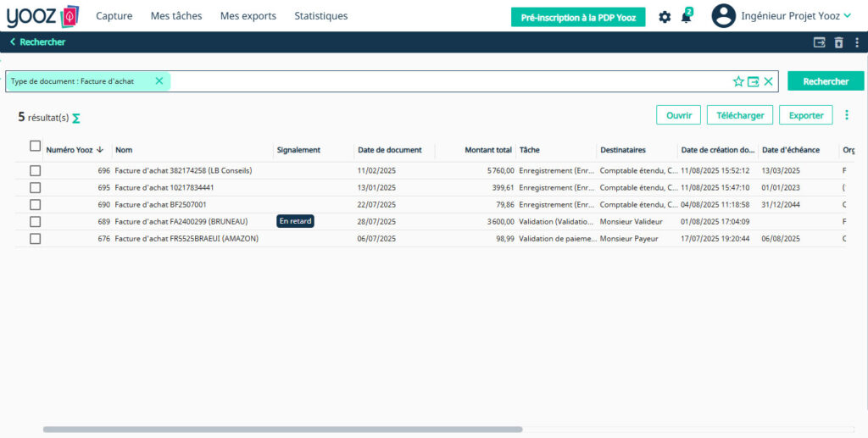Click the export icon in the dark header bar
Image resolution: width=868 pixels, height=438 pixels.
coord(820,42)
